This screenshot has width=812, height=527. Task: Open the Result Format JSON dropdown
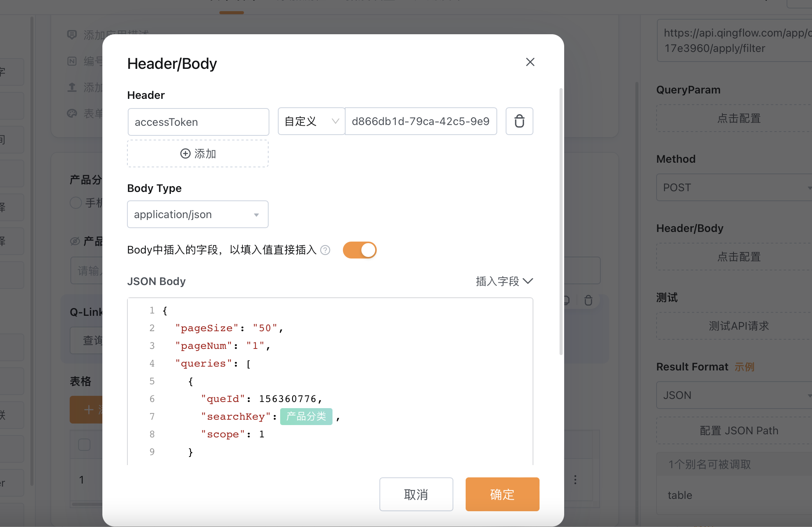(734, 395)
